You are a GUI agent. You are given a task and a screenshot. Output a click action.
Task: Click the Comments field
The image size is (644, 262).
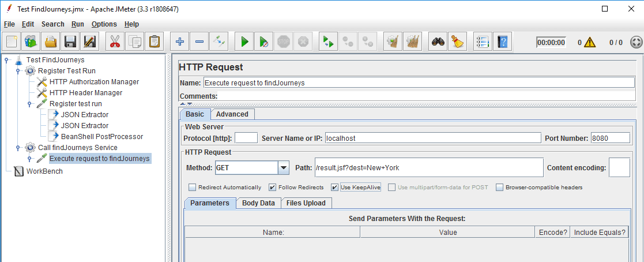[426, 96]
